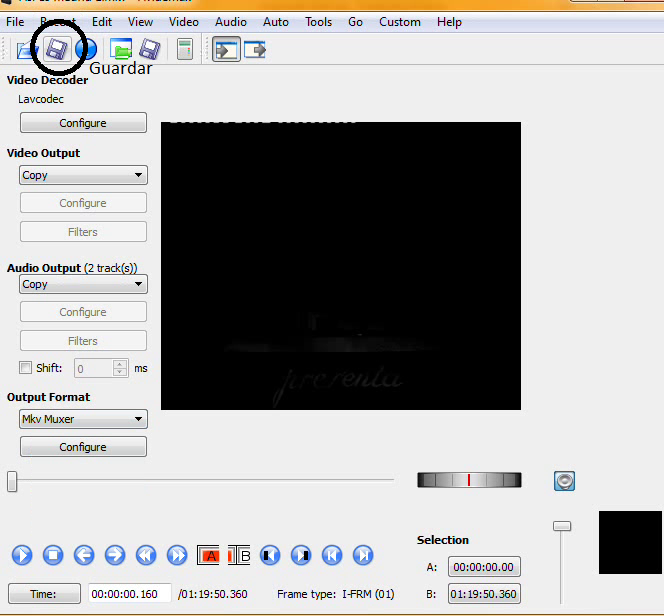Click the timeline seek slider handle

tap(12, 482)
